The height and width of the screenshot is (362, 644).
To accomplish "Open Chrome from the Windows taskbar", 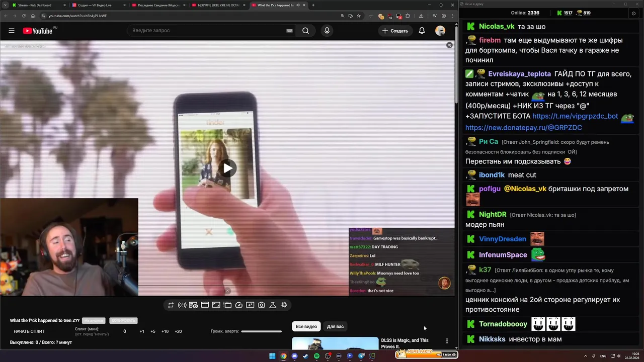I will (x=283, y=356).
